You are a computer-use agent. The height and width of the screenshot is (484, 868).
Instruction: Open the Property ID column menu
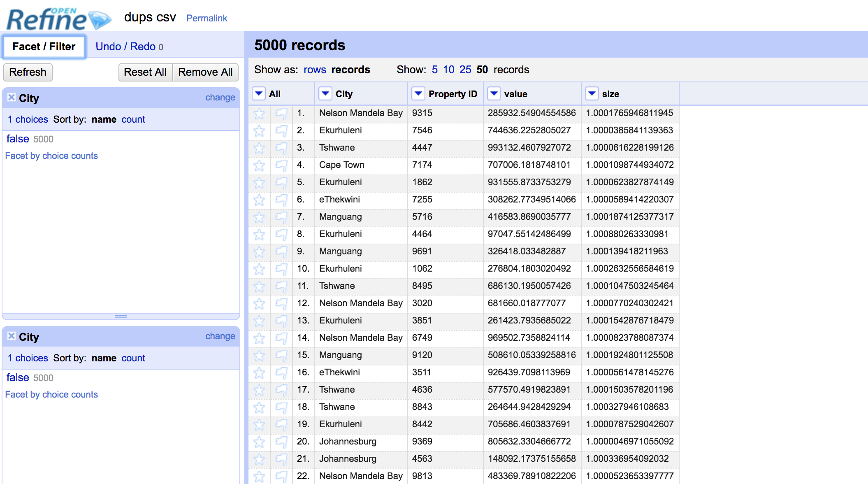(x=418, y=94)
